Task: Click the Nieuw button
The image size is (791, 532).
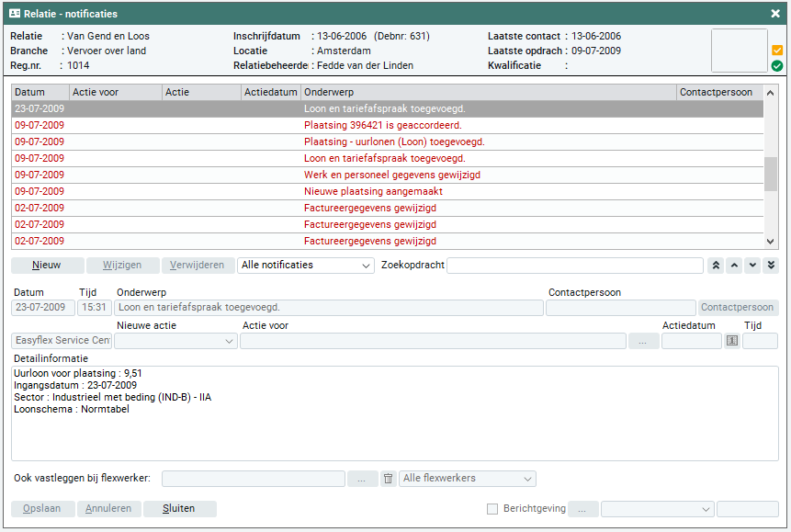Action: point(47,266)
